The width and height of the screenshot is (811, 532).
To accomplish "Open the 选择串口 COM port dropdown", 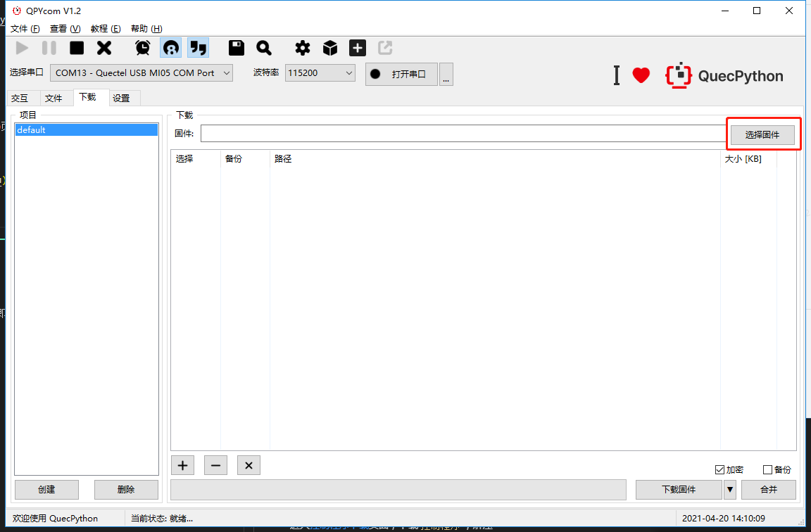I will coord(141,72).
